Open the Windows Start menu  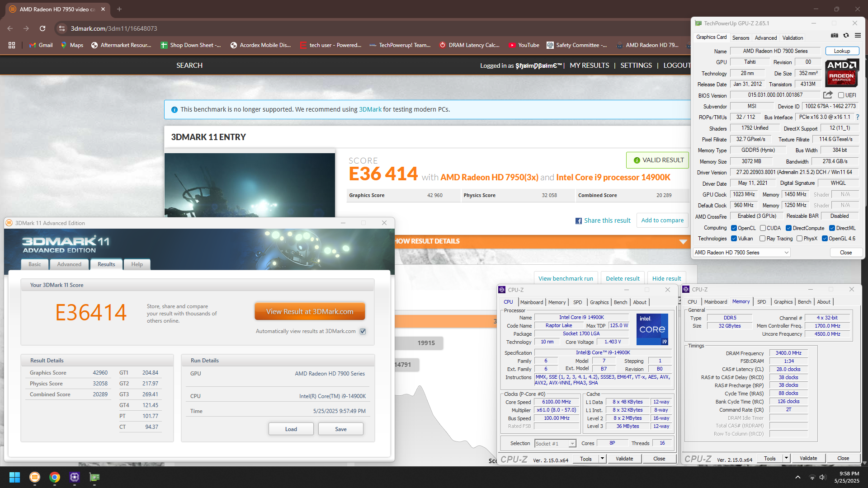14,477
